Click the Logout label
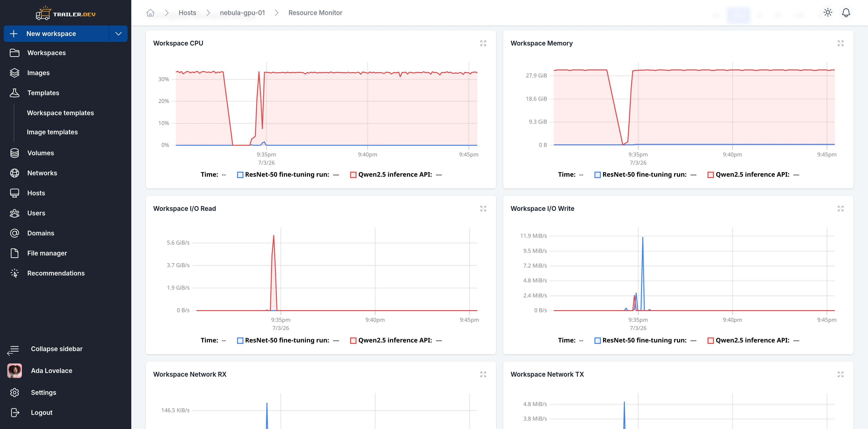 pos(42,413)
